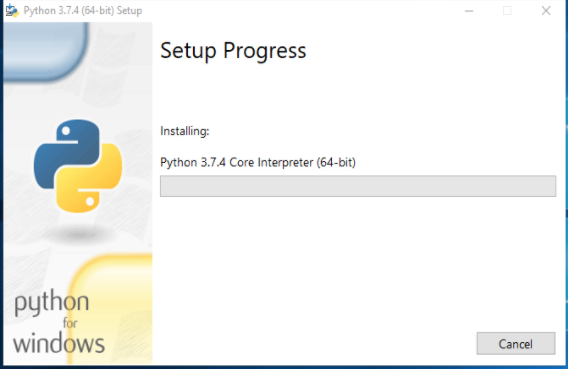Click the greyed-out maximize button
Viewport: 568px width, 369px height.
pos(507,11)
